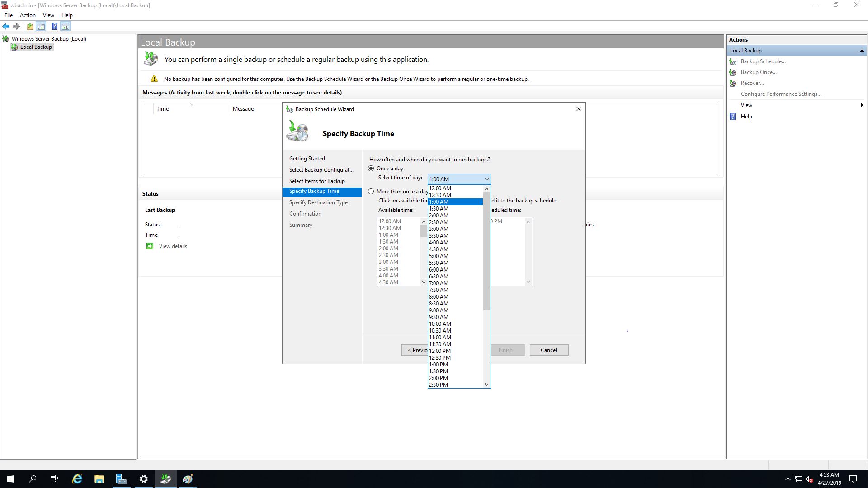Launch Internet Explorer from taskbar
The height and width of the screenshot is (488, 868).
77,479
